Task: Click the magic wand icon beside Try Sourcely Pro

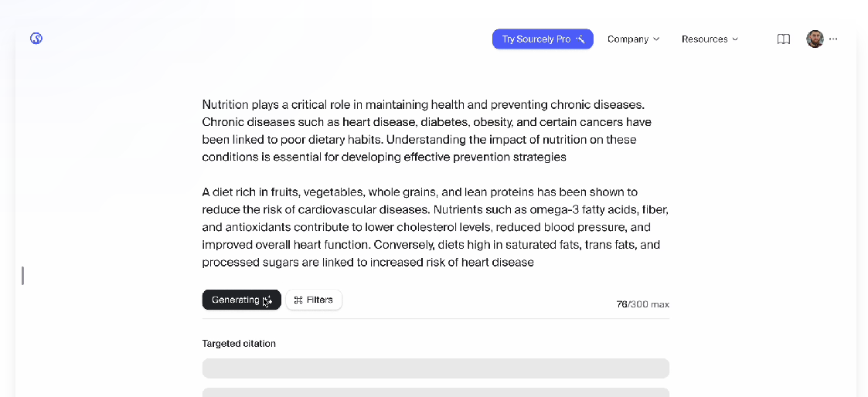Action: tap(580, 39)
